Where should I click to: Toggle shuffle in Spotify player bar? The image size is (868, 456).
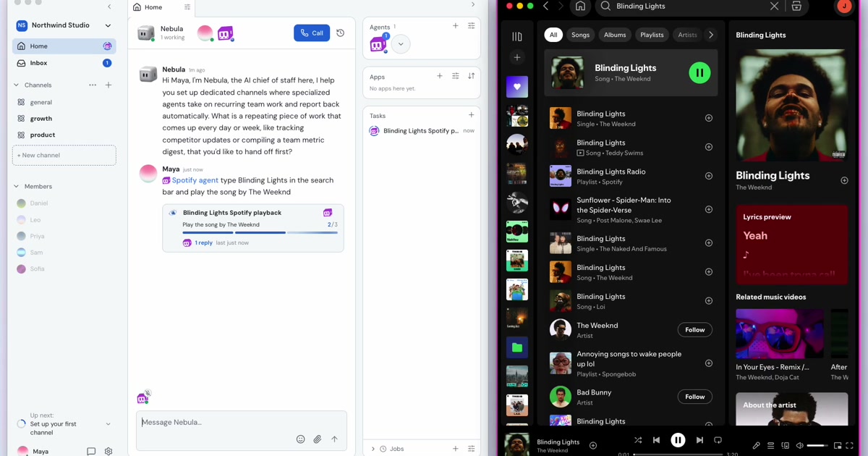(x=638, y=440)
